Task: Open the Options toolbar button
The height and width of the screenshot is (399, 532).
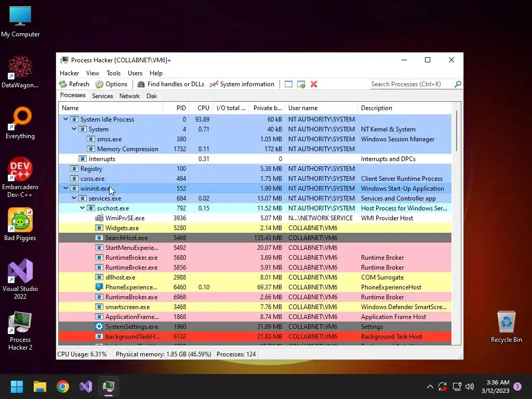Action: coord(111,84)
